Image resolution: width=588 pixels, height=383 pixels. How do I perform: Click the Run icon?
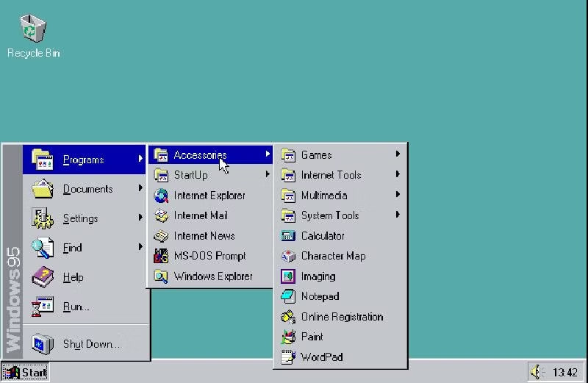43,307
